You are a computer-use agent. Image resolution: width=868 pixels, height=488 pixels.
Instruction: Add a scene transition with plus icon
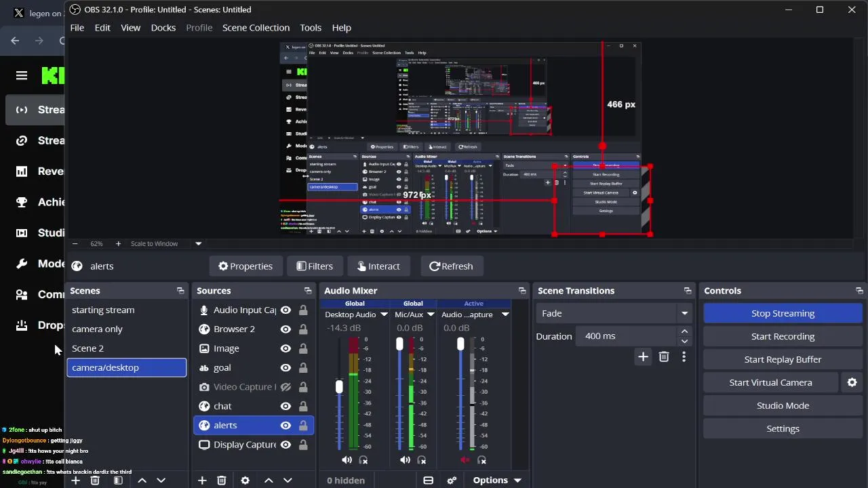click(643, 357)
